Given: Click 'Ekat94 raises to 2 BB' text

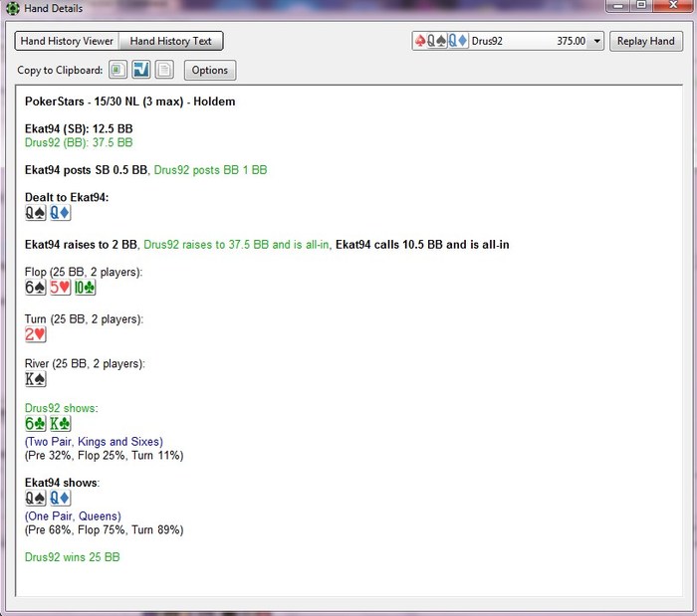Looking at the screenshot, I should point(81,245).
